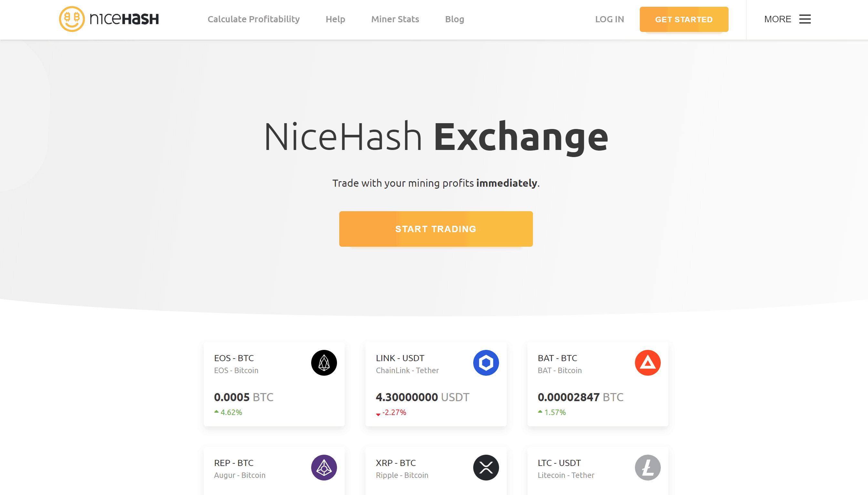
Task: Select Miner Stats from navigation bar
Action: [x=395, y=19]
